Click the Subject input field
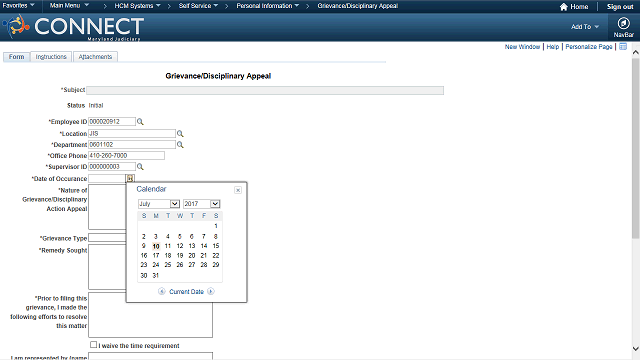This screenshot has height=360, width=640. point(265,90)
